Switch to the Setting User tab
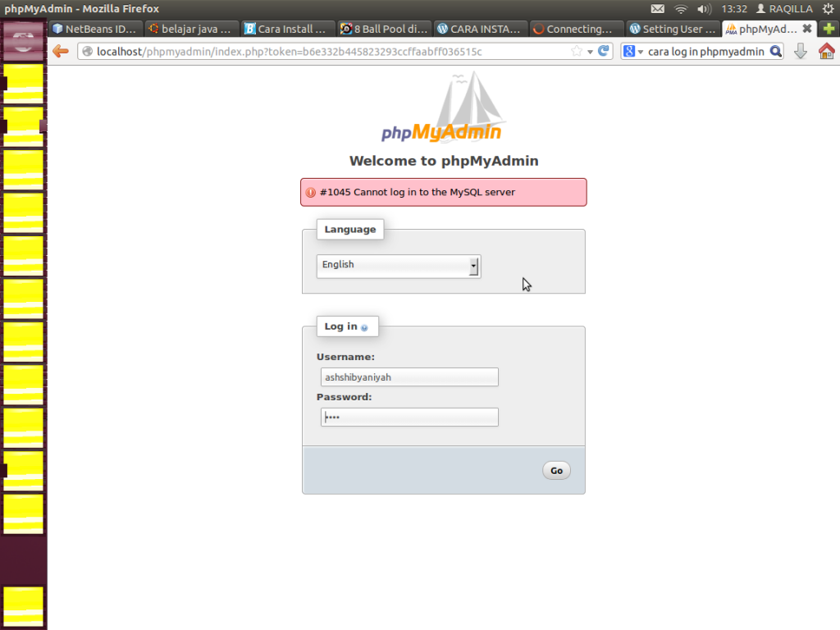Screen dimensions: 840x630 click(x=673, y=29)
